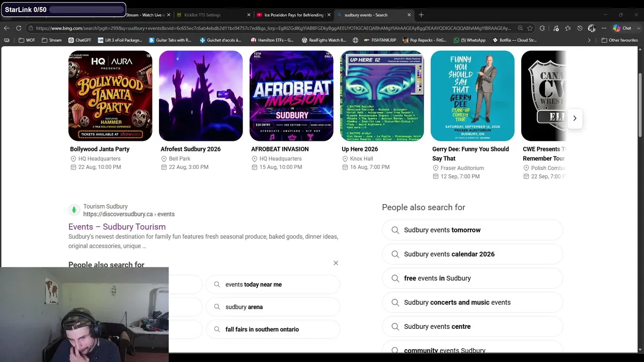Image resolution: width=644 pixels, height=362 pixels.
Task: Switch to the Stream - Watch Live tab
Action: 145,15
